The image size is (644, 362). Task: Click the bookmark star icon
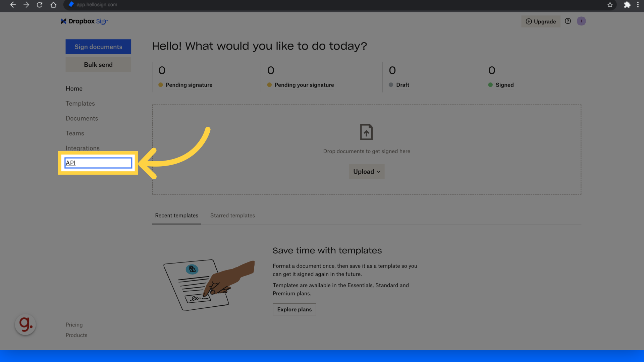(x=610, y=5)
